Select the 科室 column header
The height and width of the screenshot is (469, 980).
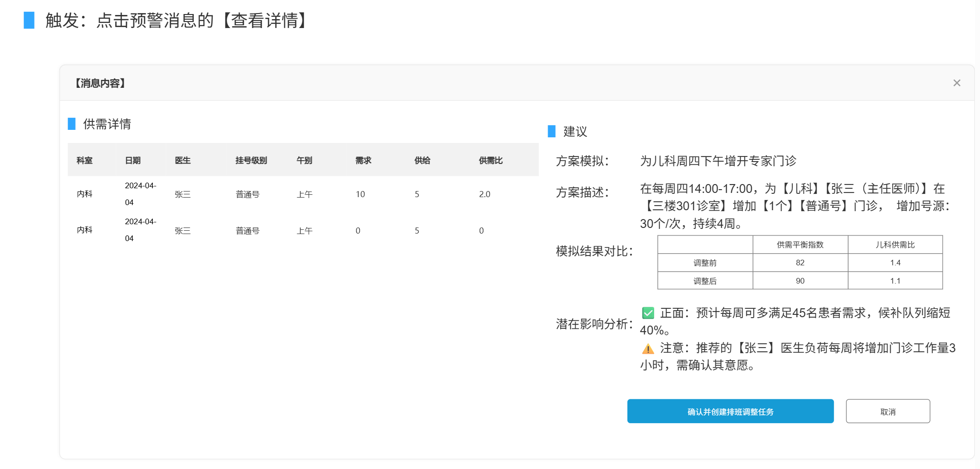pyautogui.click(x=85, y=160)
